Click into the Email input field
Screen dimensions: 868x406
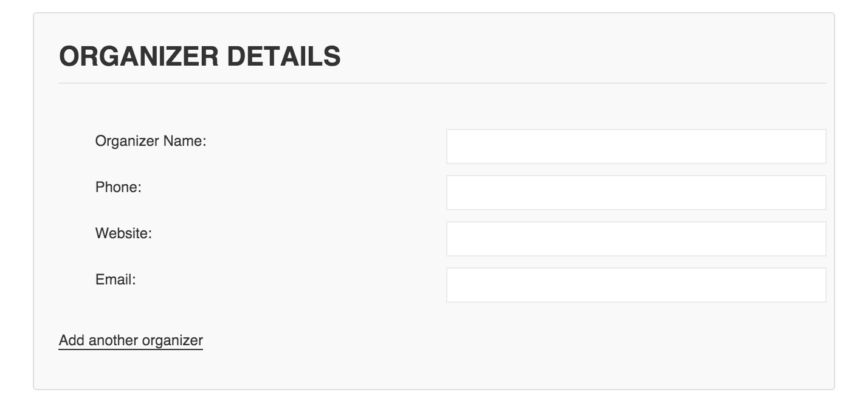point(636,285)
